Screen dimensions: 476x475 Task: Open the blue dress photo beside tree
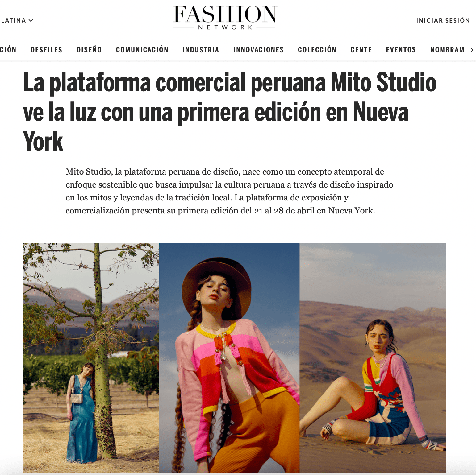coord(91,358)
